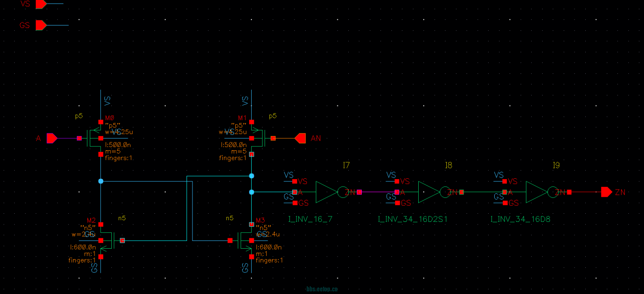
Task: Select the M2 NMOS transistor symbol
Action: (107, 240)
